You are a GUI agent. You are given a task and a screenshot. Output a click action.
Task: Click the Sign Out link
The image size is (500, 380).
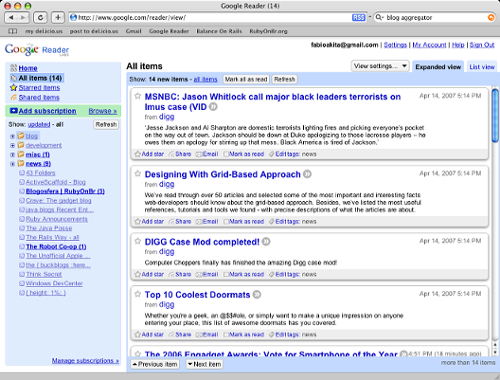pyautogui.click(x=482, y=45)
